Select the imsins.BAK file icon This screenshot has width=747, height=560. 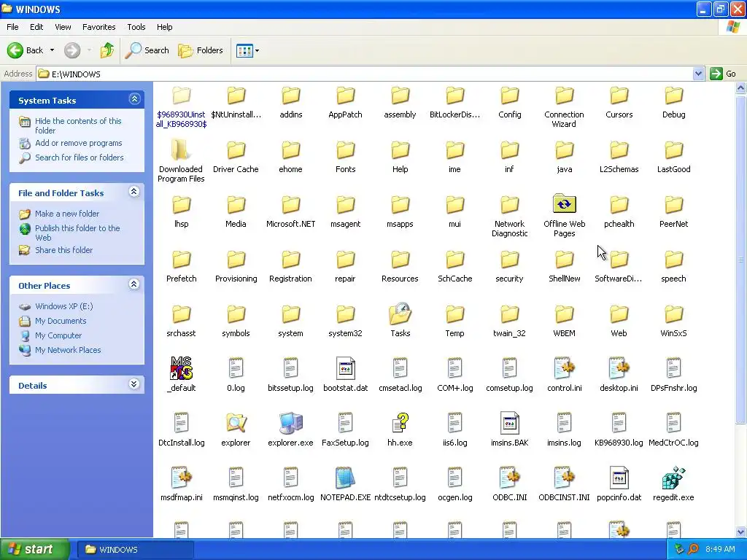[x=509, y=423]
